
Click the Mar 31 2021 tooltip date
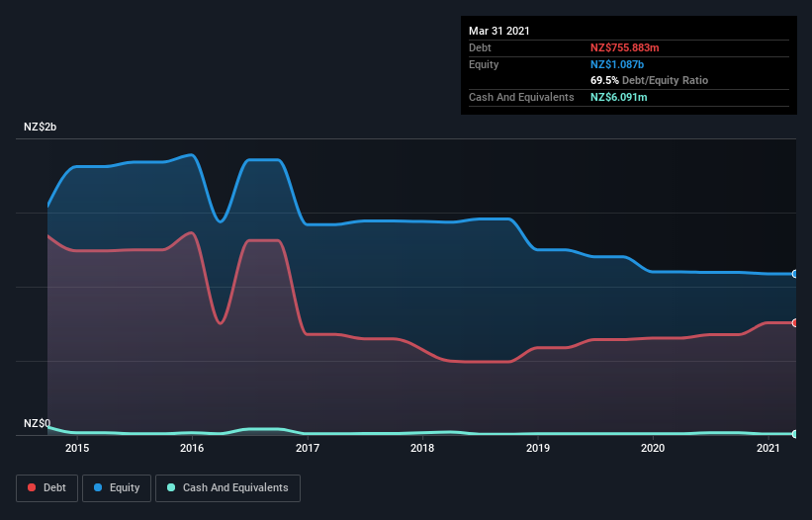tap(499, 31)
